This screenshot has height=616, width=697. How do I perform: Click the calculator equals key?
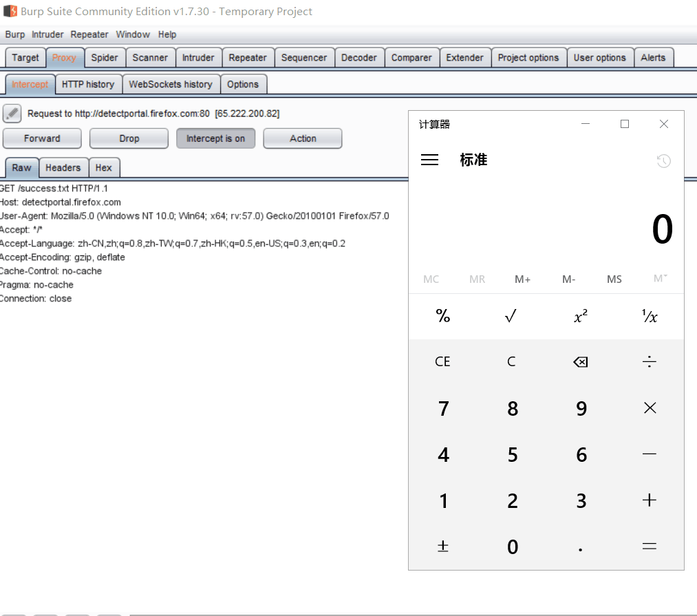[649, 546]
